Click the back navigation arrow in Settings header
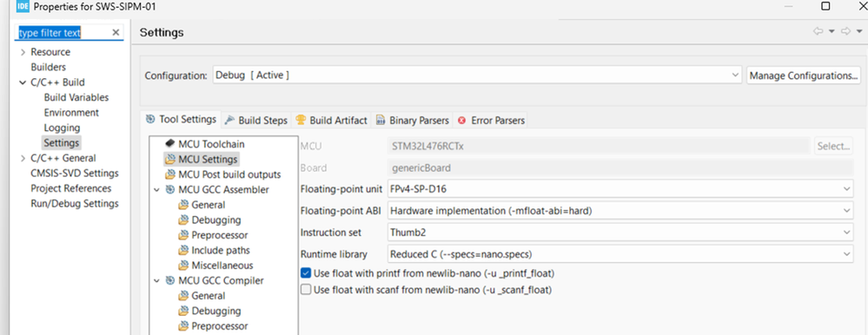 (x=818, y=31)
